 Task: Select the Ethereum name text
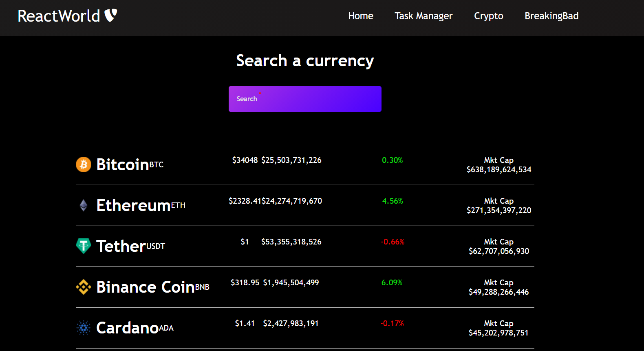click(134, 205)
